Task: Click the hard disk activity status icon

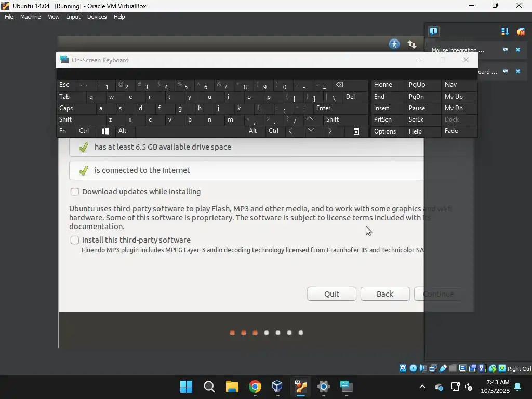Action: tap(403, 368)
